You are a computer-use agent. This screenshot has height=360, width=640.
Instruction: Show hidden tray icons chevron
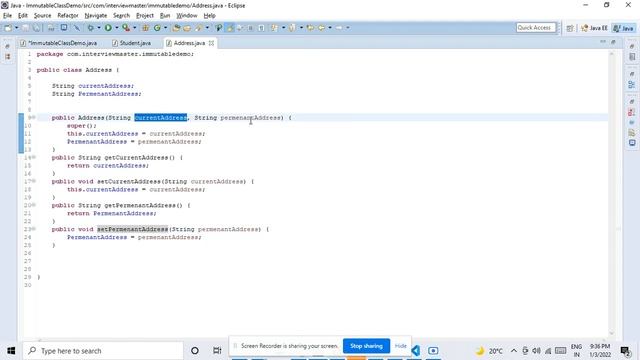513,351
